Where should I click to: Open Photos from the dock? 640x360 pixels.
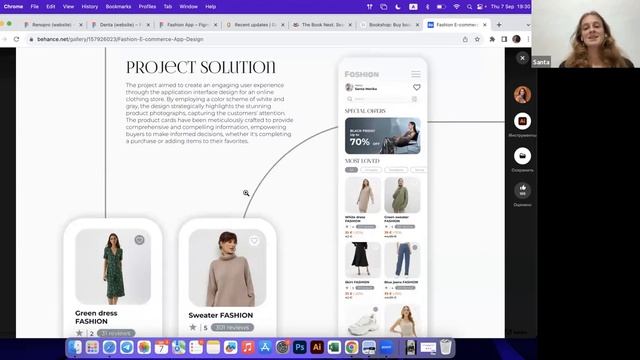144,347
